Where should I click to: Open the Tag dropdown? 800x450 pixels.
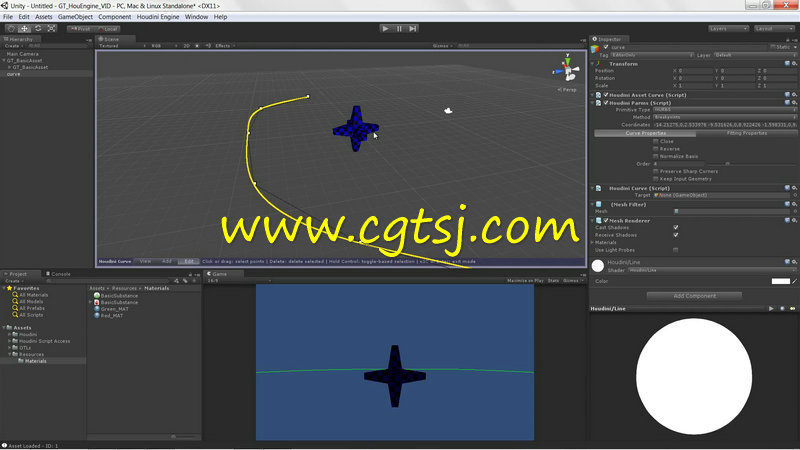click(652, 55)
